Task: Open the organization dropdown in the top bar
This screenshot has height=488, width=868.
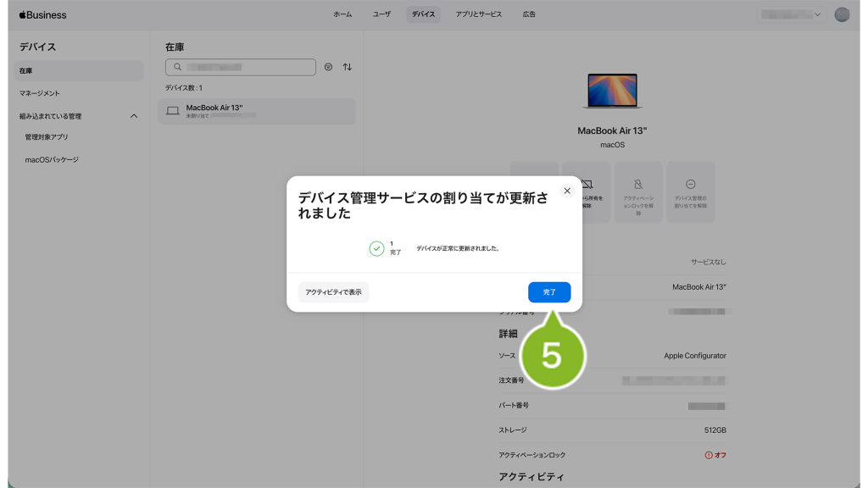Action: pyautogui.click(x=791, y=14)
